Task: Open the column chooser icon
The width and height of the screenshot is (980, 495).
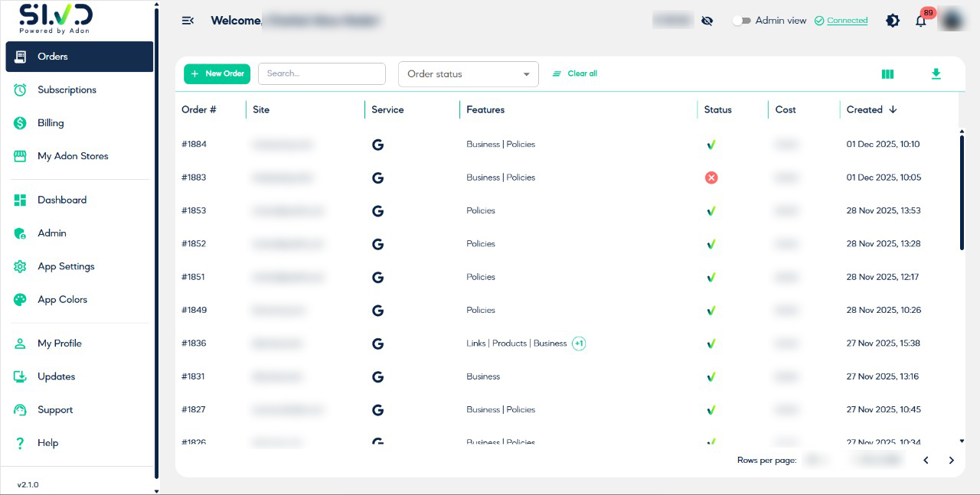Action: click(887, 74)
